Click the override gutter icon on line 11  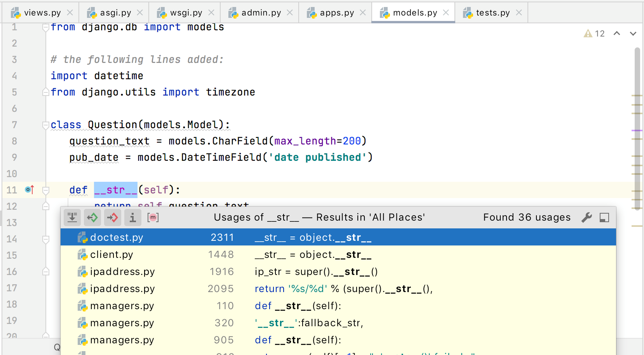pos(30,190)
